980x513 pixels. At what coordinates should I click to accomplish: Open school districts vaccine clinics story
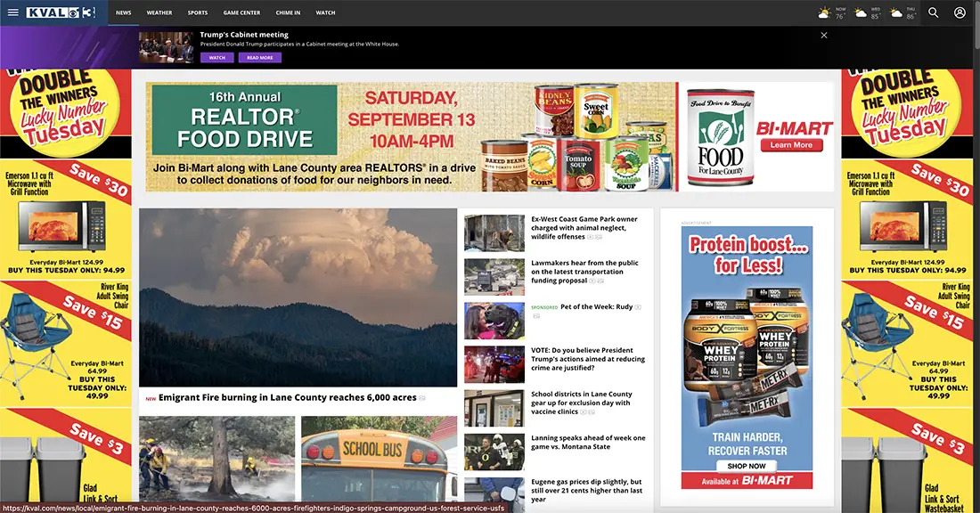[582, 403]
